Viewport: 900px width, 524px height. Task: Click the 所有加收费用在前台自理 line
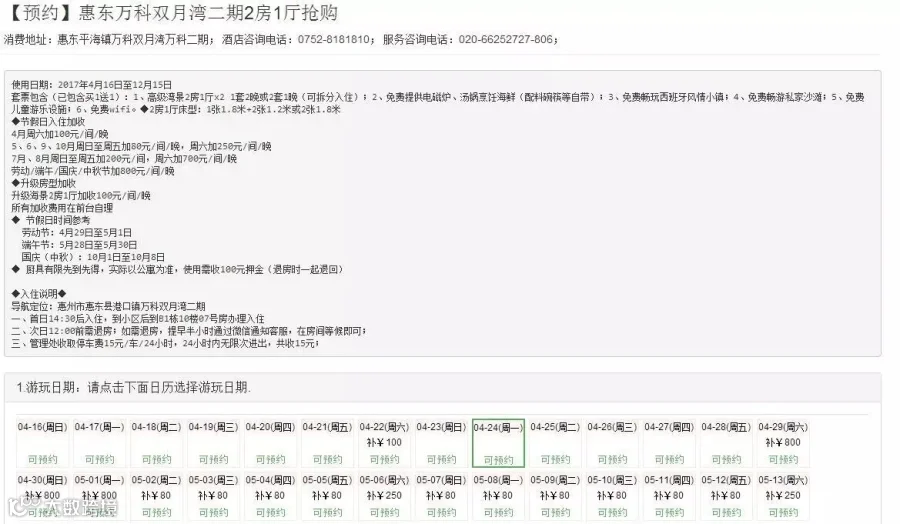(x=62, y=208)
